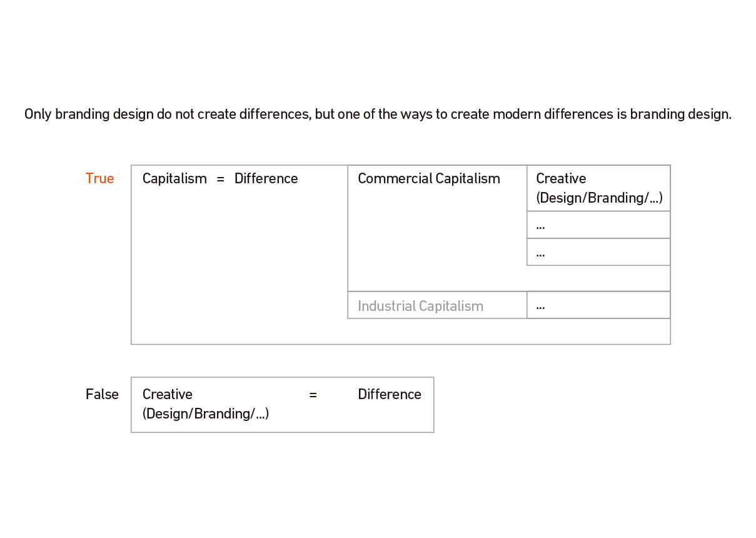The height and width of the screenshot is (538, 756).
Task: Select the second ellipsis cell under Commercial Capitalism
Action: [598, 253]
